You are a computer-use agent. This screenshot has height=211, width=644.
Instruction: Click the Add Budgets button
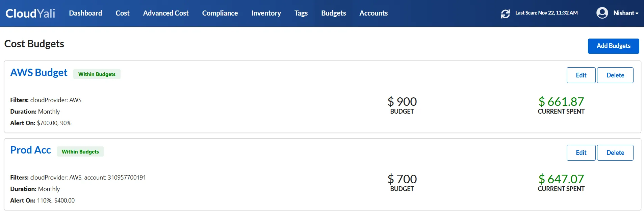point(613,46)
